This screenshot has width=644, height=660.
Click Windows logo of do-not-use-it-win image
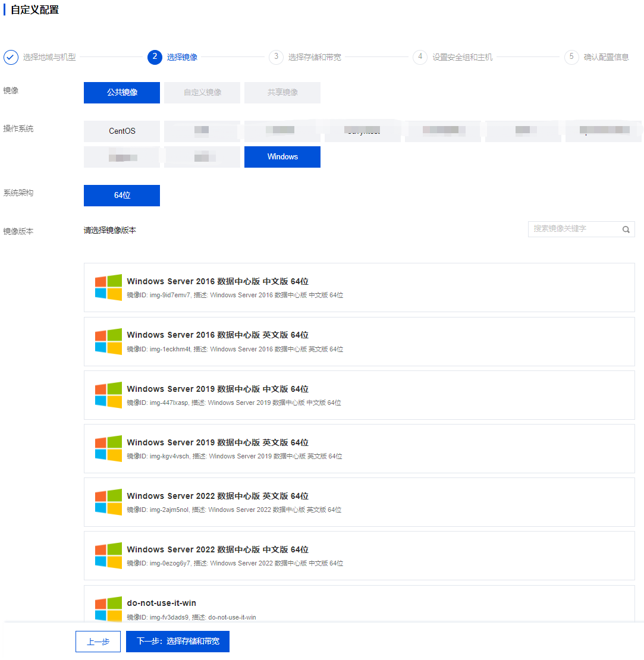coord(109,609)
